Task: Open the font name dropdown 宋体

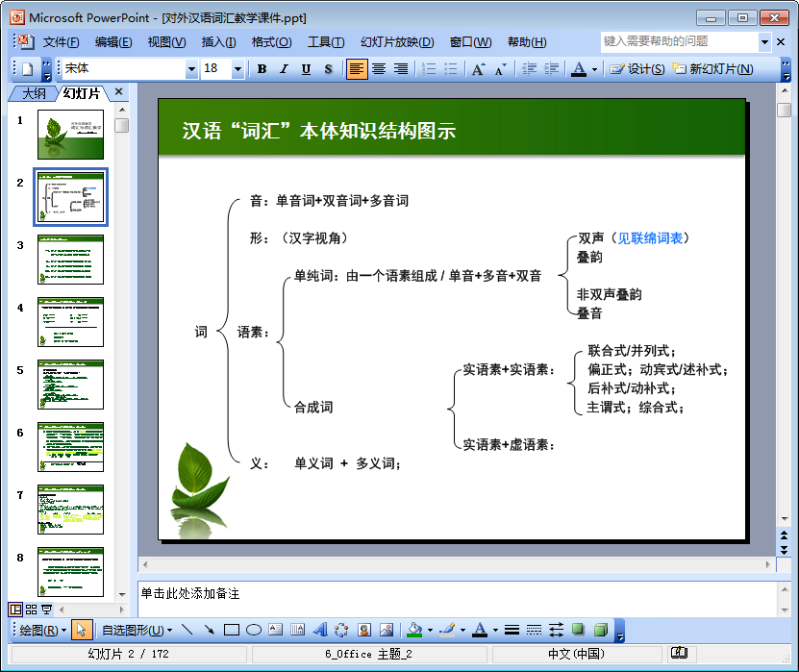Action: 191,69
